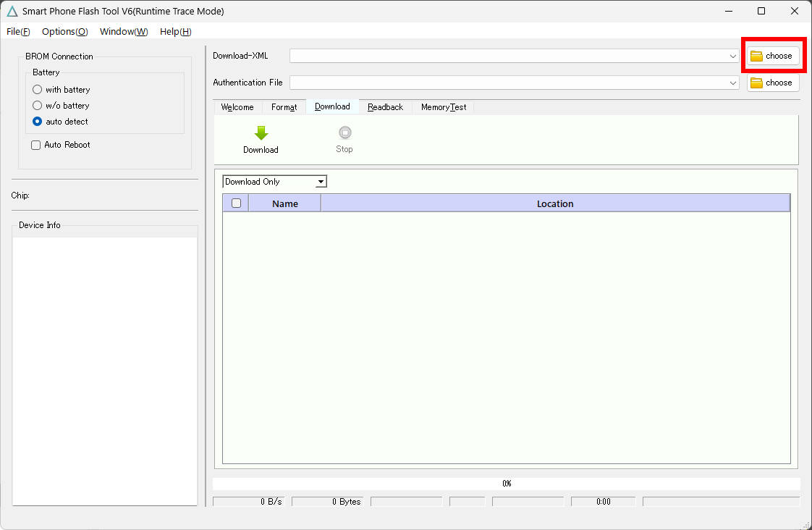Click the '0 B/s' status field
The width and height of the screenshot is (812, 530).
click(248, 502)
